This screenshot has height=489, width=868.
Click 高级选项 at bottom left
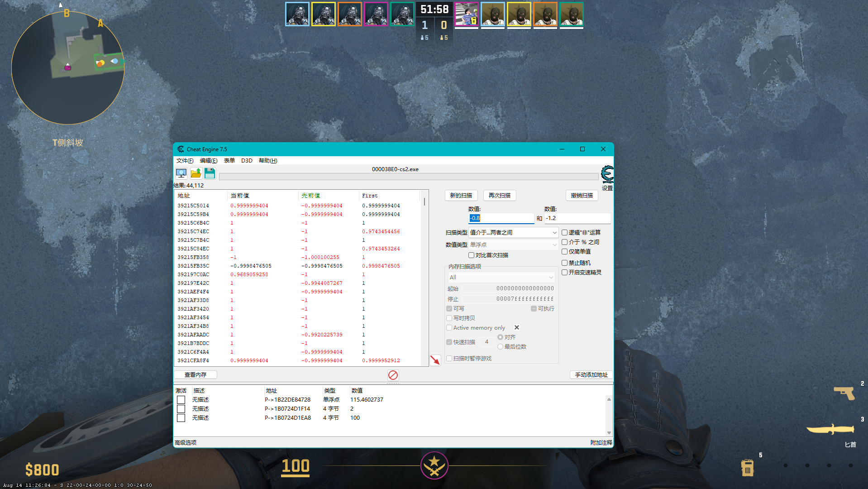pos(186,442)
